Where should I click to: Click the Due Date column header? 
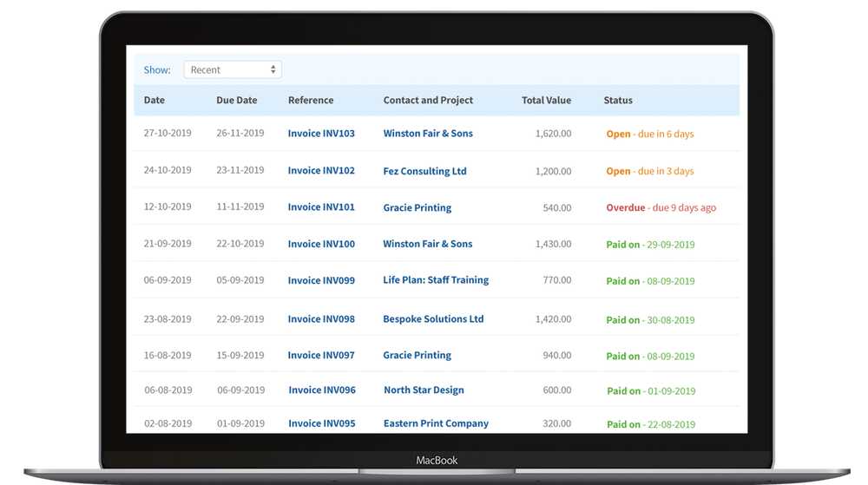point(236,100)
